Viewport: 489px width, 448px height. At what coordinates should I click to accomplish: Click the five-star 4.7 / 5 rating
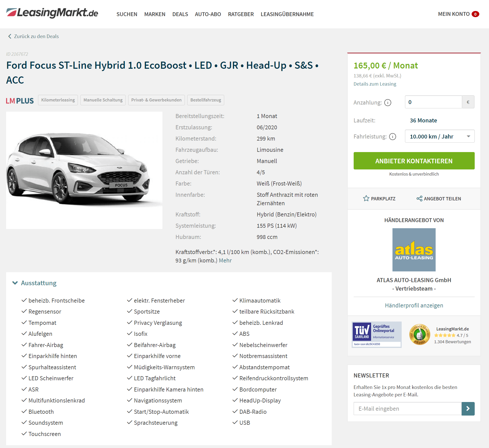coord(451,335)
